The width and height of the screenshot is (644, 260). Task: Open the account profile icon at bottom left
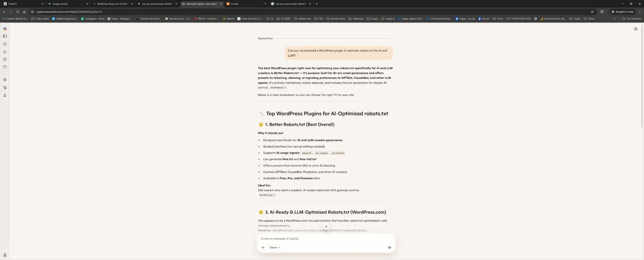coord(5,255)
